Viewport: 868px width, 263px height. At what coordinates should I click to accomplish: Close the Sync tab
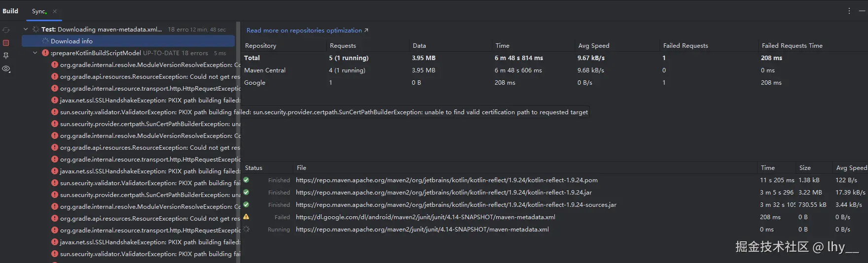point(55,11)
